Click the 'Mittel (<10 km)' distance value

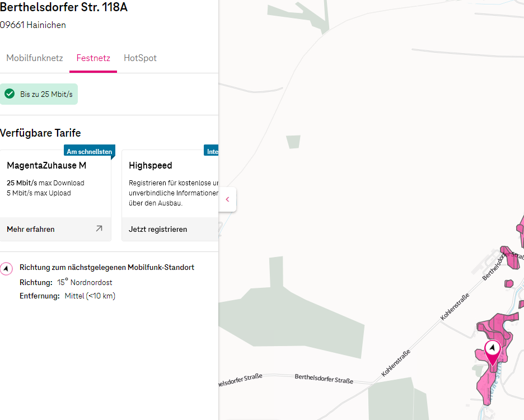90,296
